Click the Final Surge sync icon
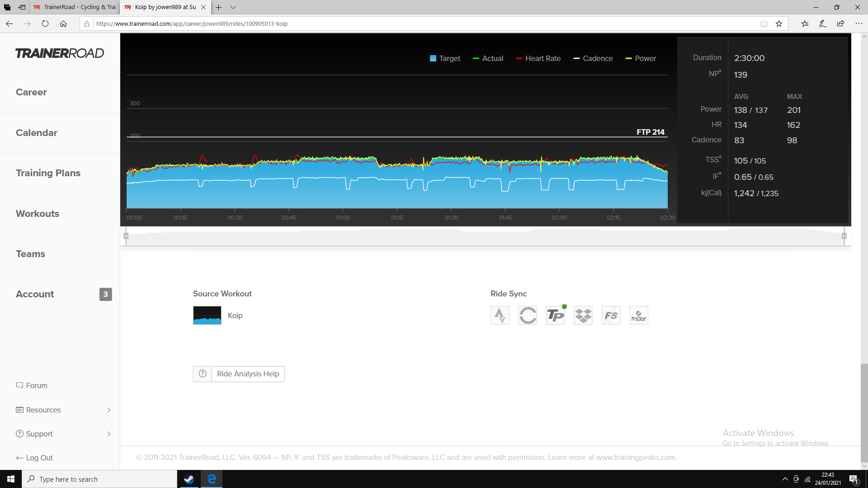868x488 pixels. [x=611, y=315]
